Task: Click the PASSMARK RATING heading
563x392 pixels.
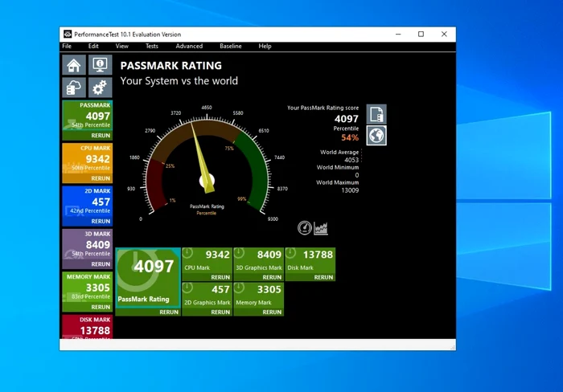Action: click(x=171, y=66)
